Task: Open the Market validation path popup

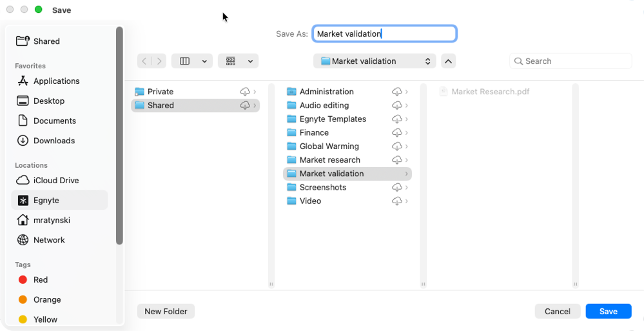Action: [x=375, y=61]
